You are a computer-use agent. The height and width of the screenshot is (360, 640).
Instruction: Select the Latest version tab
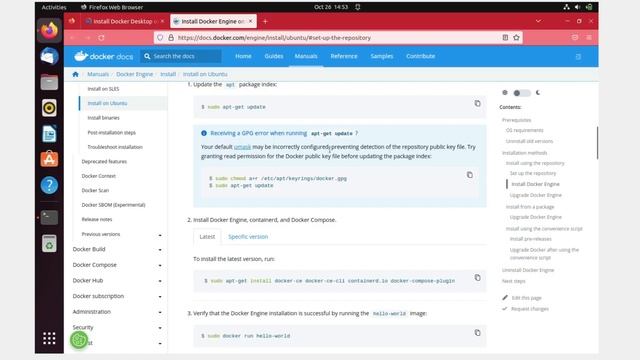(207, 237)
